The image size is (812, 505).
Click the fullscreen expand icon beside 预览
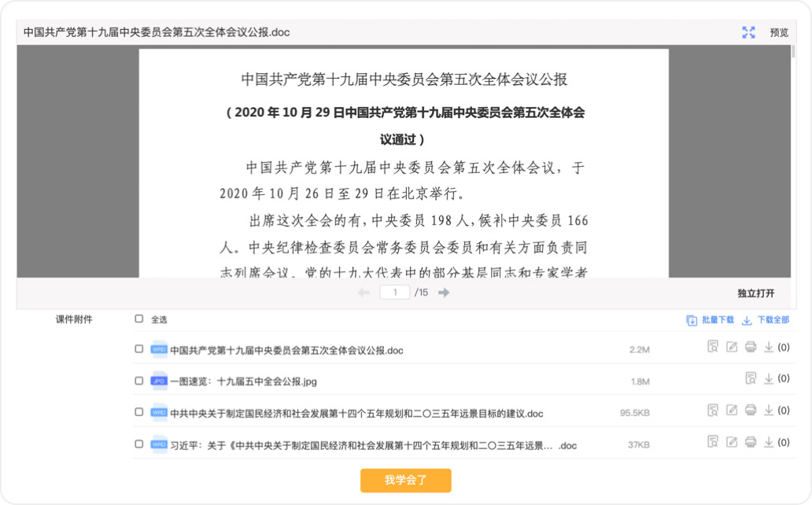point(748,32)
